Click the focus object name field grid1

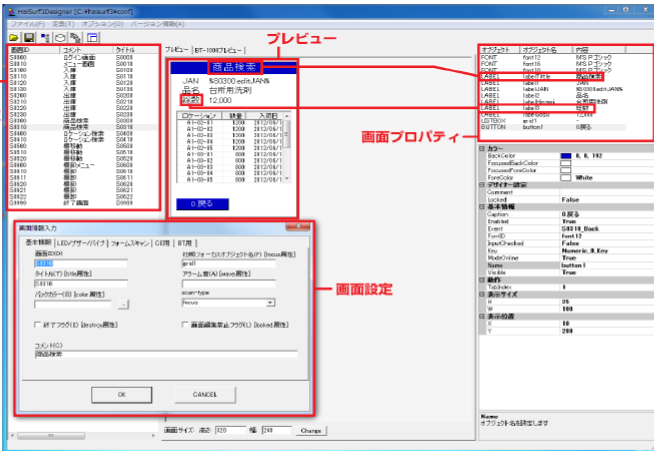point(229,263)
